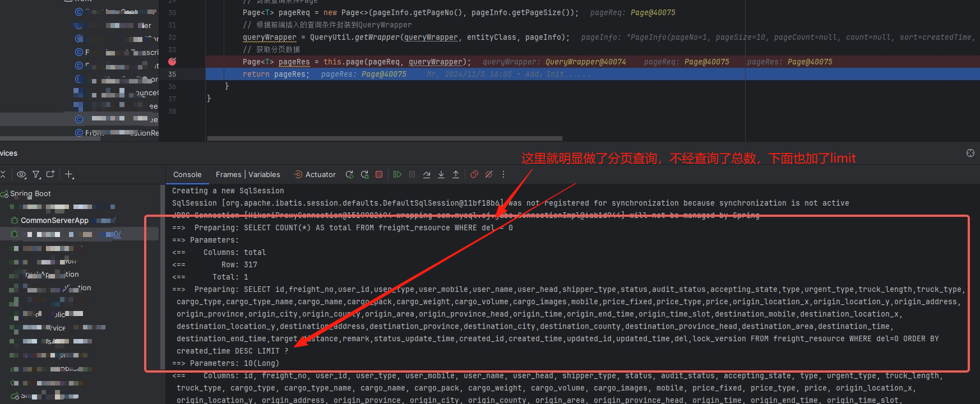980x404 pixels.
Task: Open more debug actions menu
Action: [x=503, y=174]
